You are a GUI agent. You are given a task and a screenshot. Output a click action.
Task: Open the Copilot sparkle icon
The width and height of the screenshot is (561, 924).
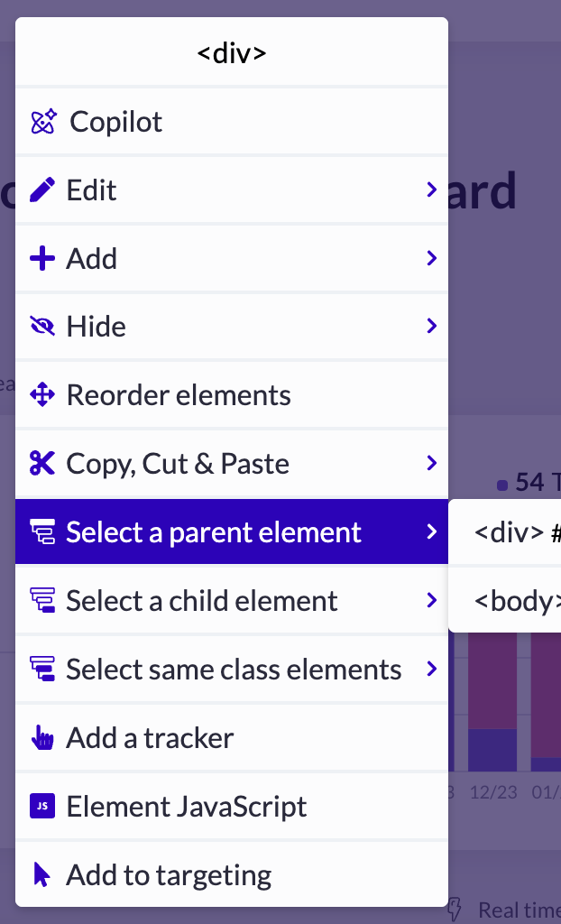tap(43, 122)
